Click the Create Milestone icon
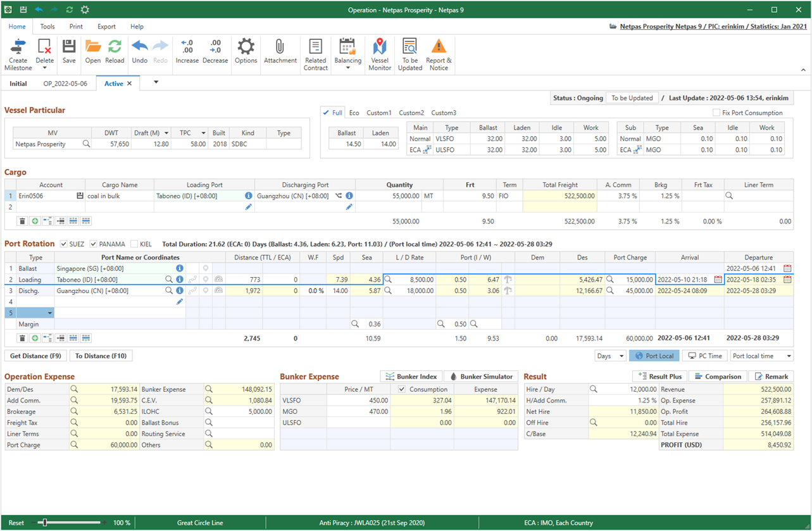 pos(18,47)
